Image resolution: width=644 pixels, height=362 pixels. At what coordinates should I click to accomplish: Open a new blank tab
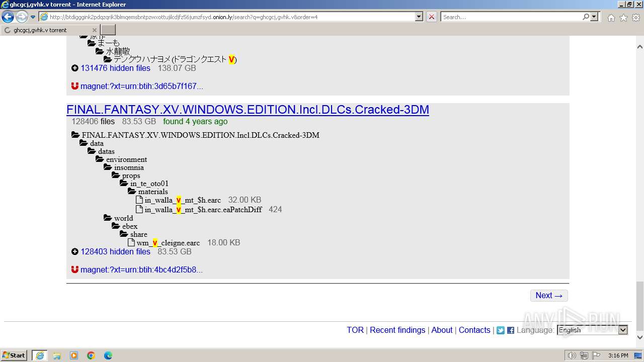(108, 30)
